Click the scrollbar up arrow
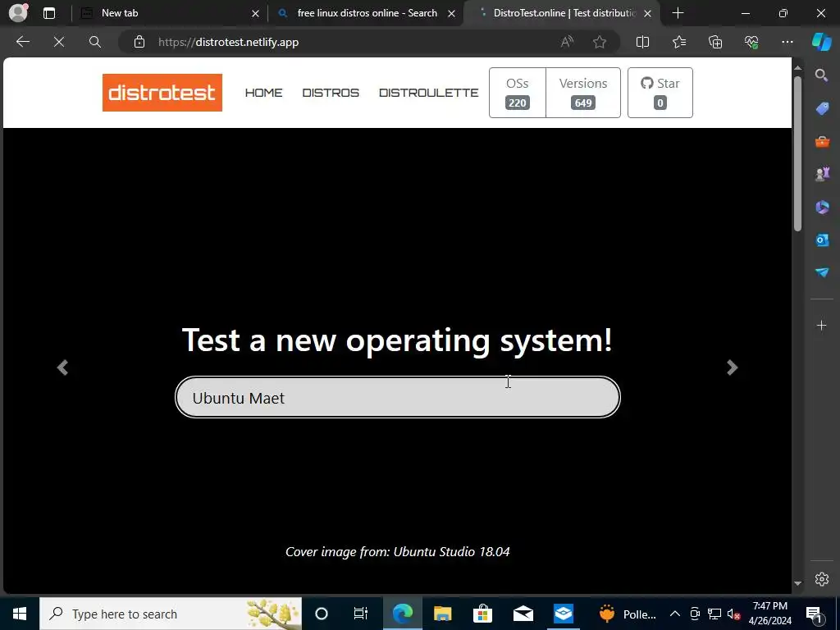 tap(797, 67)
